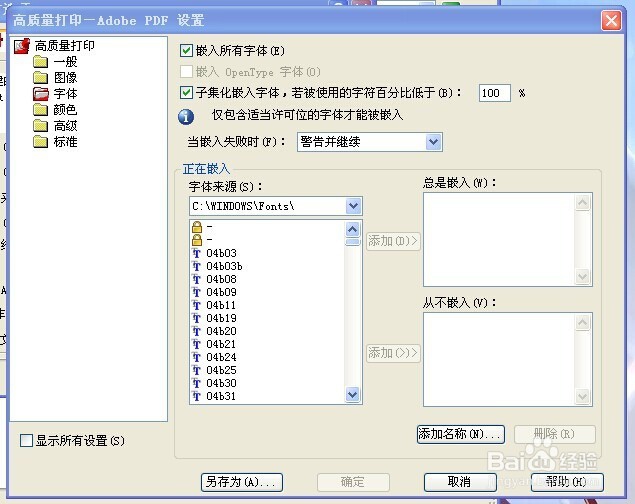Uncheck 嵌入所有字体 checkbox
635x504 pixels.
tap(186, 51)
